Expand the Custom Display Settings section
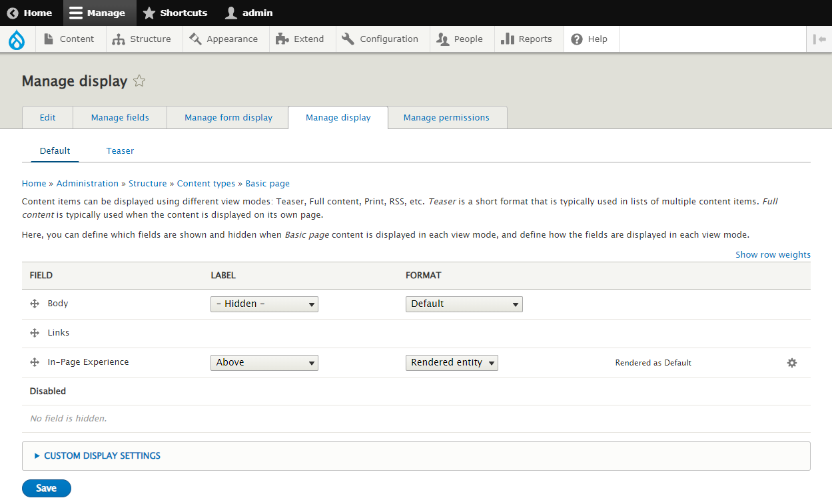Image resolution: width=832 pixels, height=504 pixels. [x=102, y=456]
